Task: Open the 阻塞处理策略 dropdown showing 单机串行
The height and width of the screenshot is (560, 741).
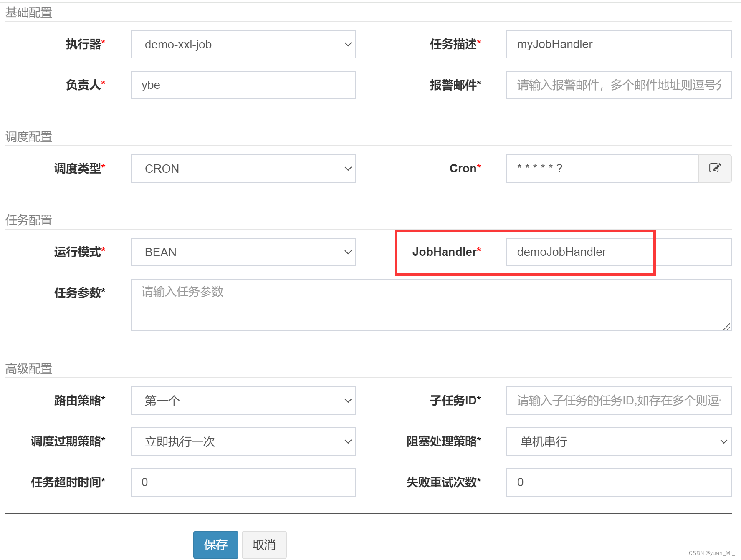Action: (x=619, y=441)
